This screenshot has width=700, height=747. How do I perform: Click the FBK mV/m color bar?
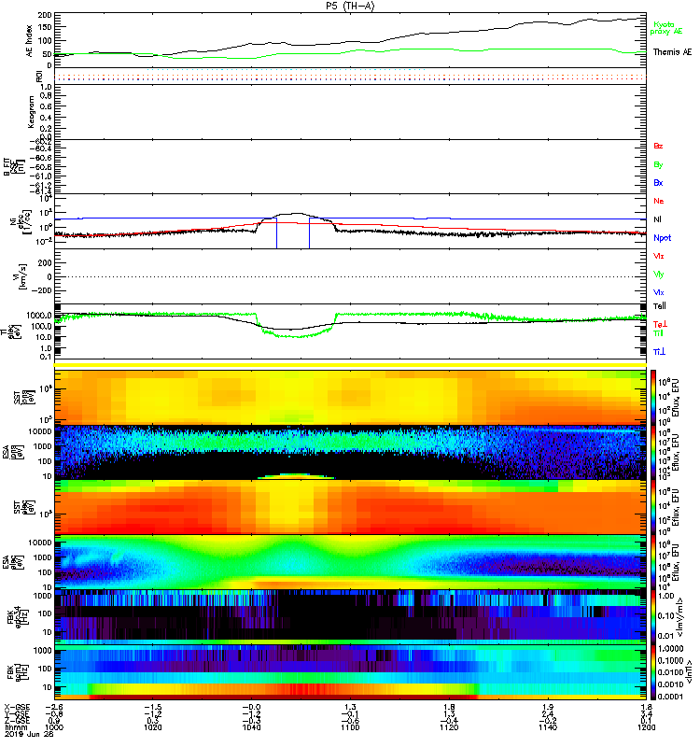pos(653,617)
